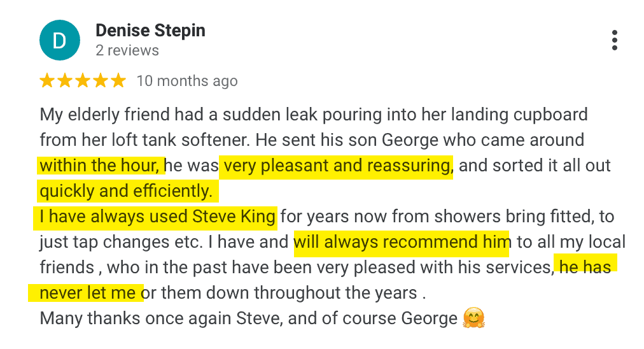Screen dimensions: 644x349
Task: Click the first yellow rating star
Action: (x=47, y=81)
